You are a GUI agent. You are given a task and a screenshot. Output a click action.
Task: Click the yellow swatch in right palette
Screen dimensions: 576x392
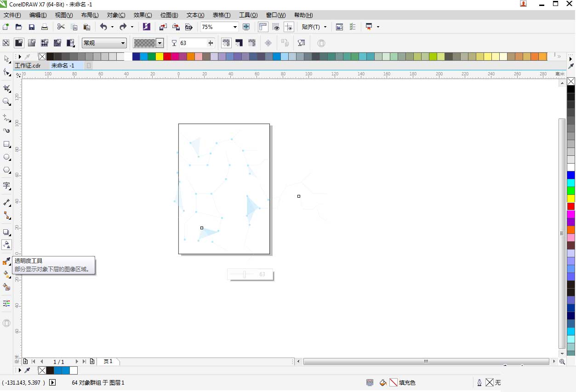[x=570, y=199]
